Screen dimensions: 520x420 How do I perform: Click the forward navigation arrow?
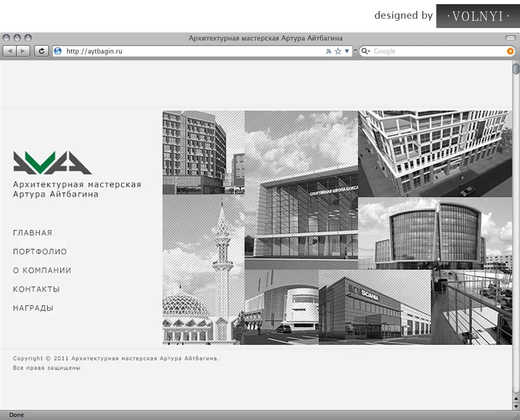(22, 51)
